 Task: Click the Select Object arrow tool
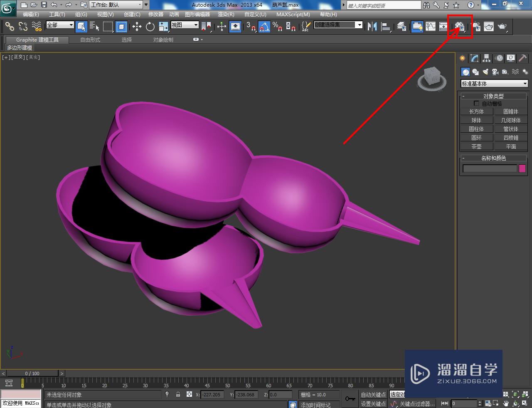pos(81,27)
